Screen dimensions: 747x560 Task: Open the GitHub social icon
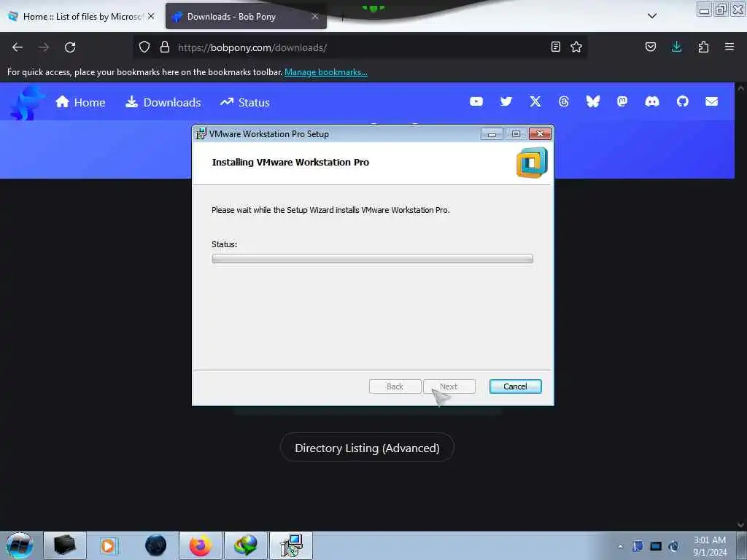pos(683,101)
